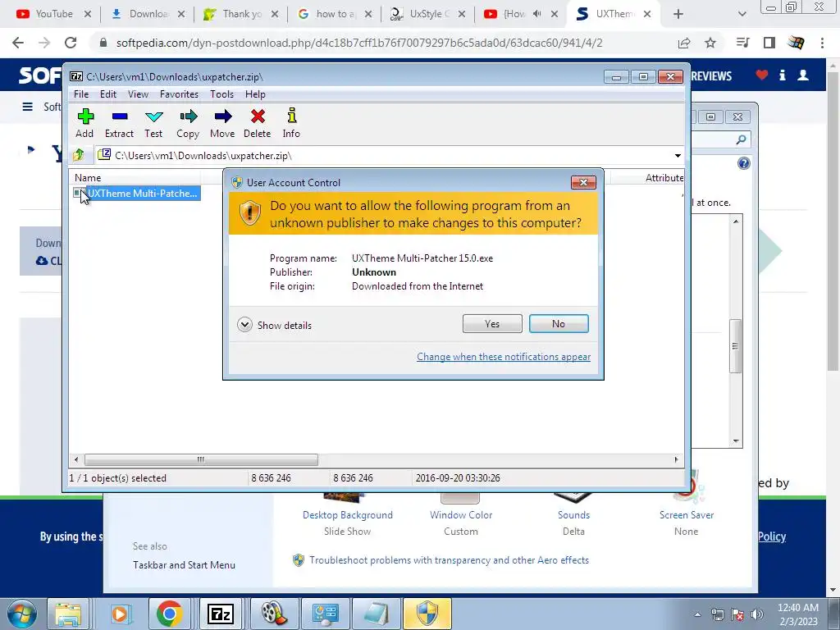The height and width of the screenshot is (630, 840).
Task: Open Sounds Delta link
Action: point(573,516)
